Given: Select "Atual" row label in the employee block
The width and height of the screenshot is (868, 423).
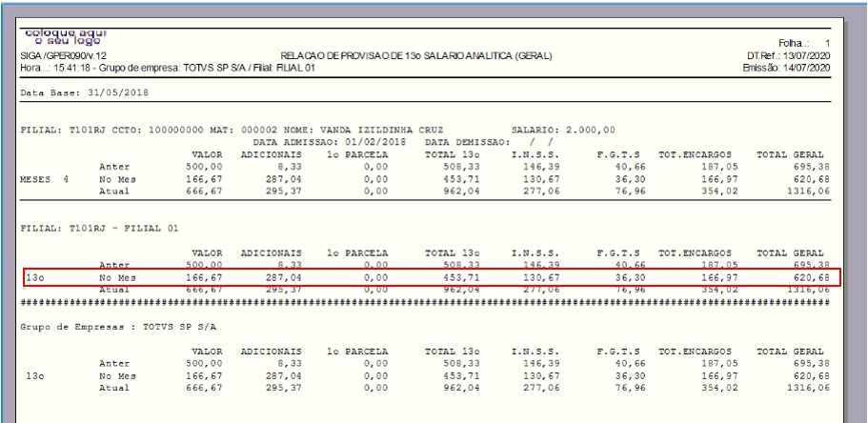Looking at the screenshot, I should click(x=114, y=191).
